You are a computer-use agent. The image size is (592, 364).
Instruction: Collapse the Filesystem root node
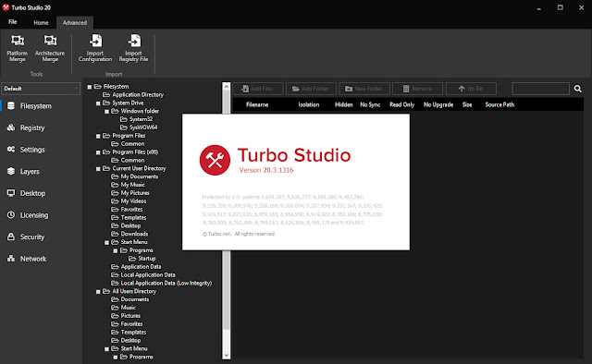click(90, 87)
